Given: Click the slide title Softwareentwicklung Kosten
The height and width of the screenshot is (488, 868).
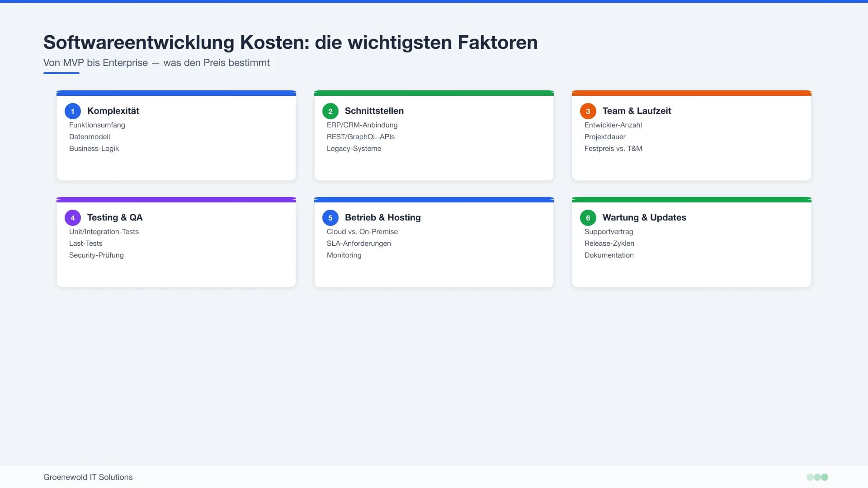Looking at the screenshot, I should [291, 42].
